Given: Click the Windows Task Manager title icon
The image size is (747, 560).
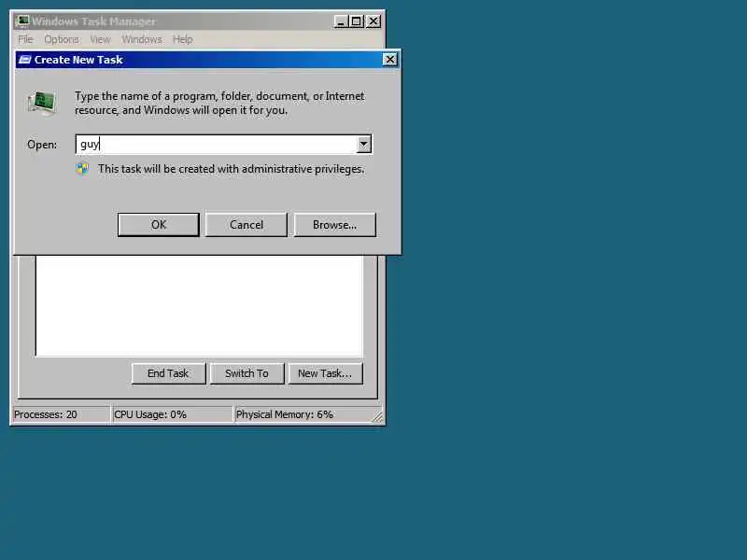Looking at the screenshot, I should pos(21,21).
